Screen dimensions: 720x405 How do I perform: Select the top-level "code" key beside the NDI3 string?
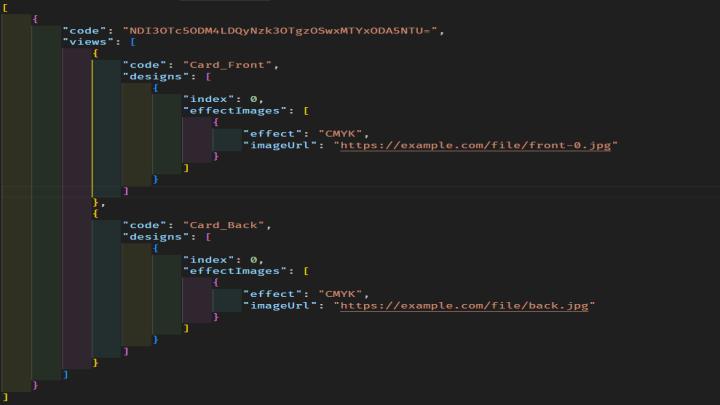(x=84, y=31)
